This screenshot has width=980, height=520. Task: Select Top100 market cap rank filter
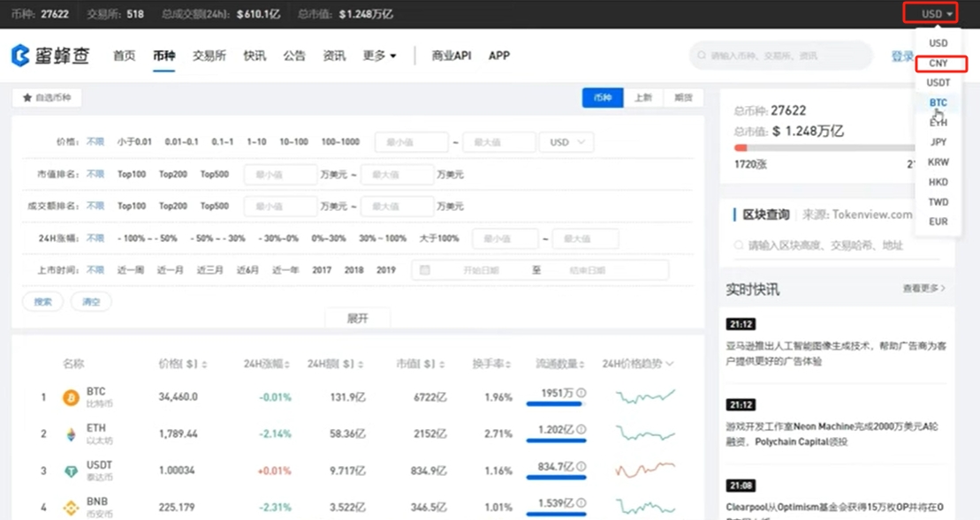click(132, 174)
